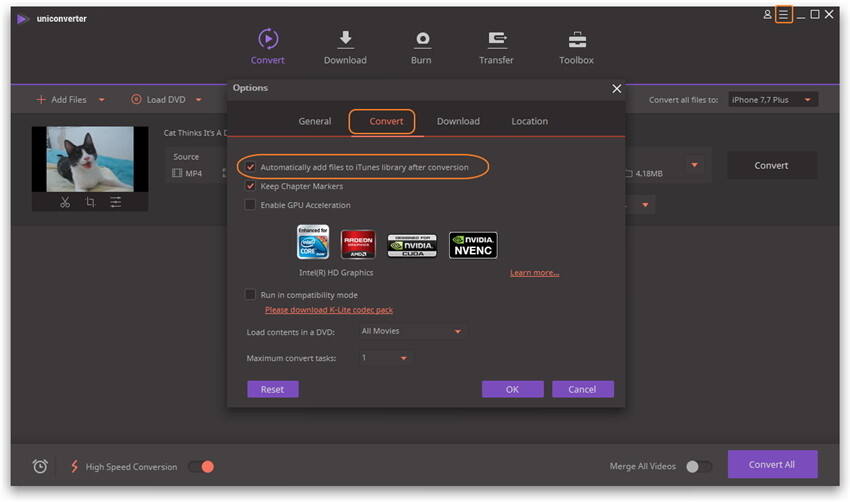Click the Load DVD label
The image size is (850, 502).
[166, 100]
